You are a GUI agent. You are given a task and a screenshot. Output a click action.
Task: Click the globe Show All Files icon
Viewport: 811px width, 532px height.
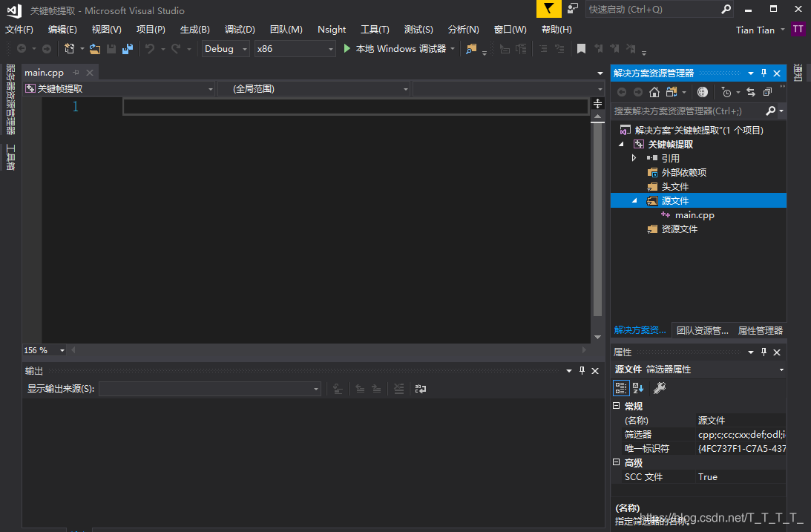point(703,92)
